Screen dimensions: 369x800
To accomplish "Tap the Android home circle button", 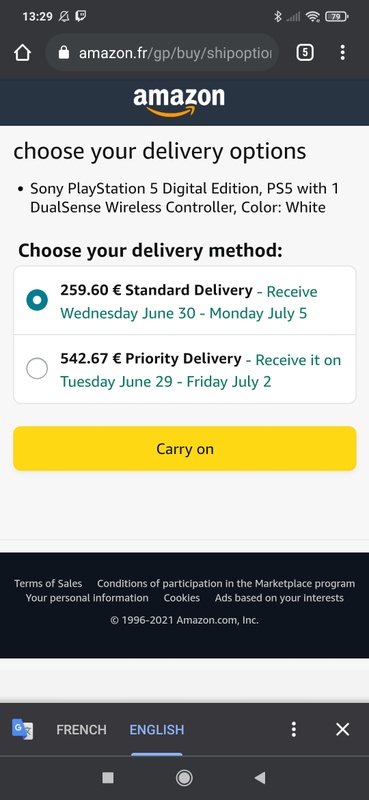I will (184, 778).
